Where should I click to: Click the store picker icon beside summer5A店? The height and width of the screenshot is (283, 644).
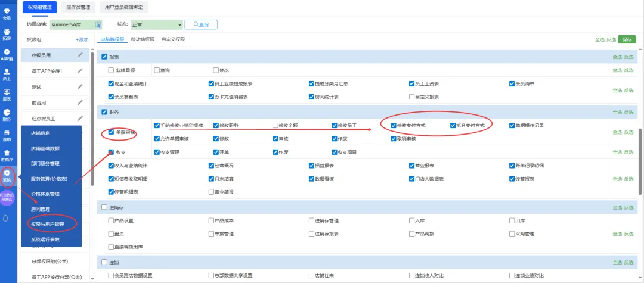pos(98,24)
